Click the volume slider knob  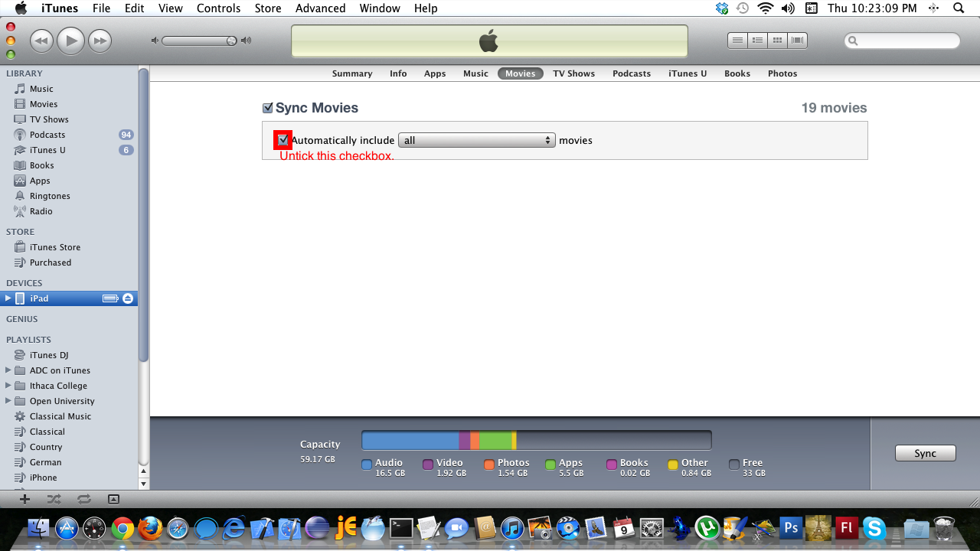pyautogui.click(x=231, y=41)
